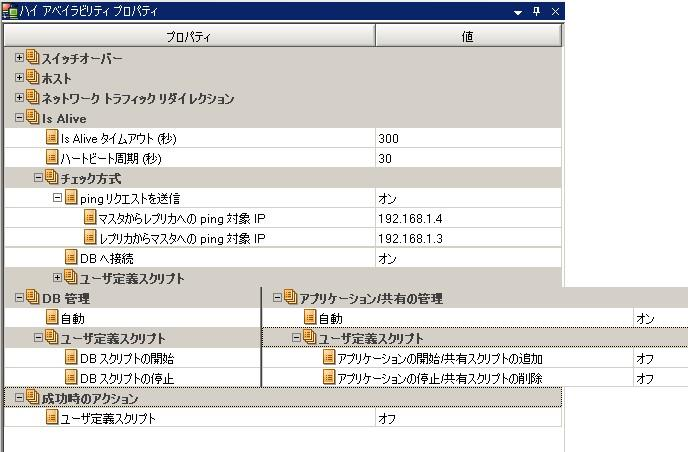688x452 pixels.
Task: Click the ホスト folder icon
Action: click(x=32, y=77)
